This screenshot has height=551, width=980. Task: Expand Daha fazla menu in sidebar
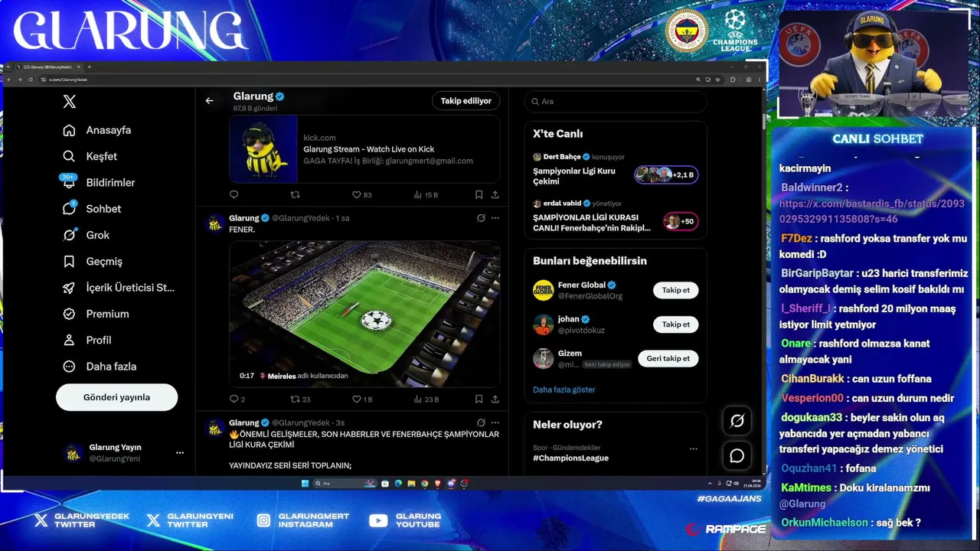click(x=100, y=366)
